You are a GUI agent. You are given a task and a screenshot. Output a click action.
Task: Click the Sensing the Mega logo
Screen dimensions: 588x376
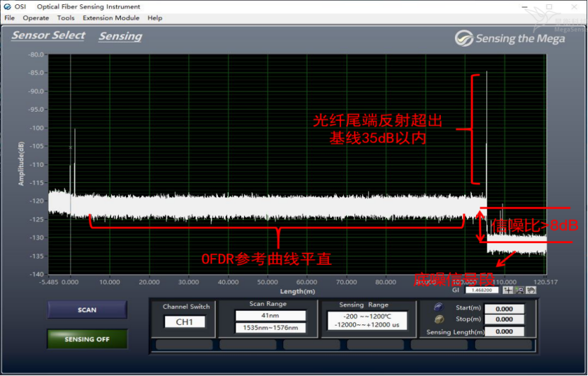[x=509, y=38]
